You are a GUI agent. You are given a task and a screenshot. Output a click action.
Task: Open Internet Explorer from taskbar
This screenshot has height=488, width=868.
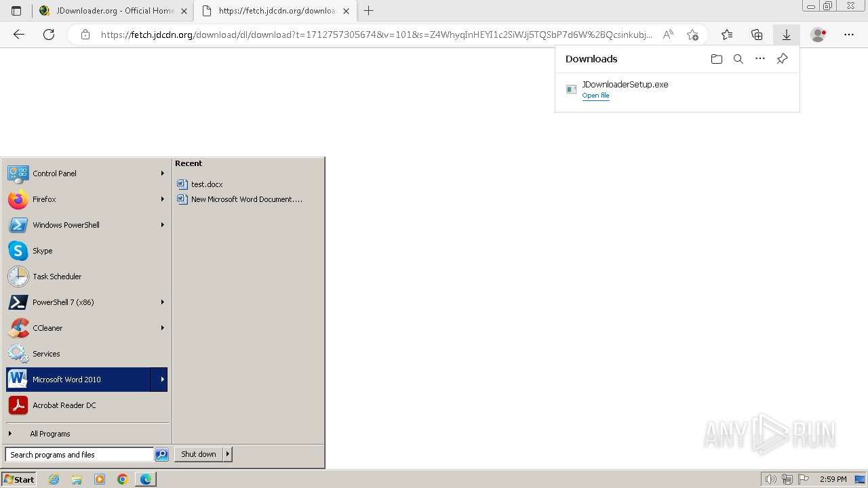tap(54, 479)
